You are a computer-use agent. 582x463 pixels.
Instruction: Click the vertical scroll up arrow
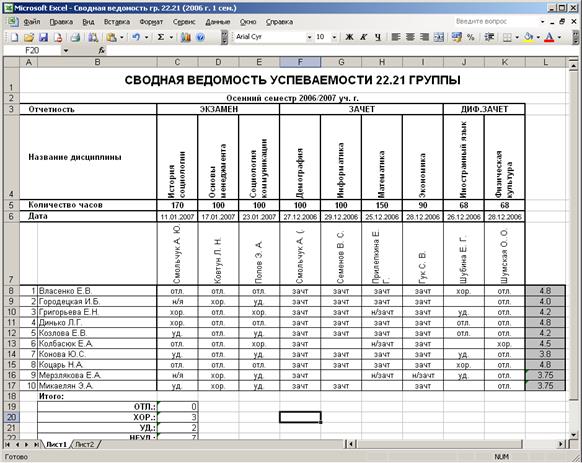pyautogui.click(x=573, y=65)
